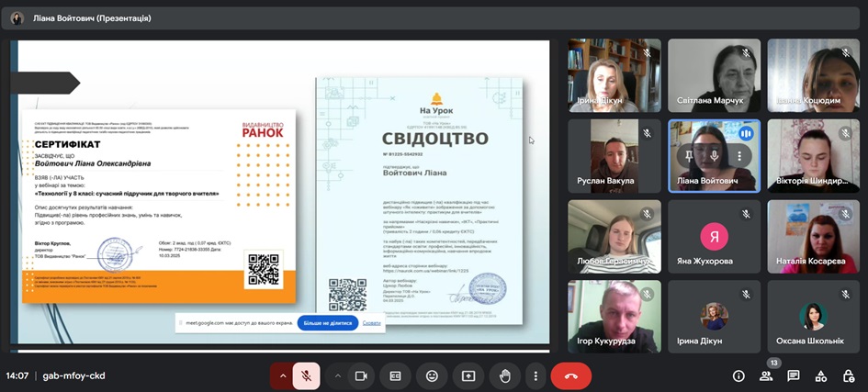868x392 pixels.
Task: Select Любов Герасимчук video tile
Action: [614, 237]
